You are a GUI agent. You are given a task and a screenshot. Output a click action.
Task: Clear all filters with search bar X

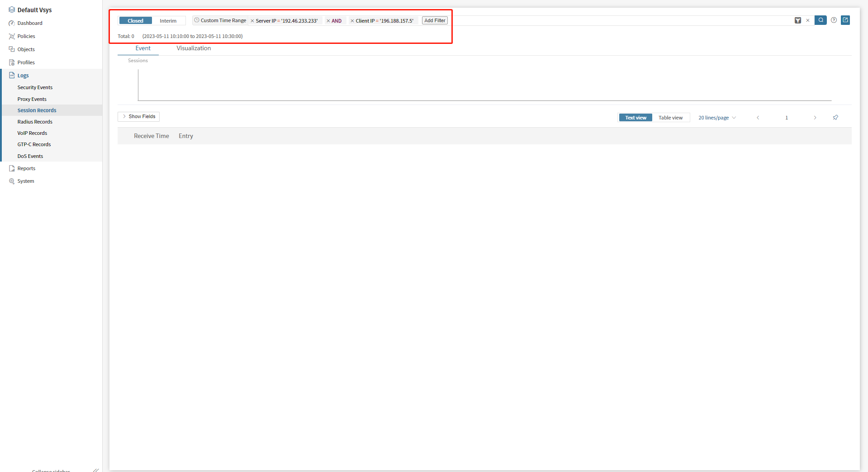point(808,20)
